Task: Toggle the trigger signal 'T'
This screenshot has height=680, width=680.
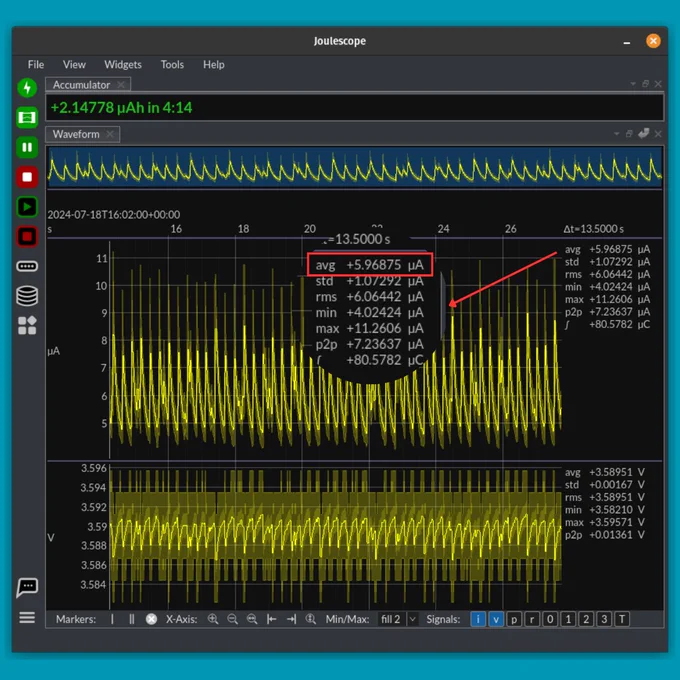Action: (x=622, y=619)
